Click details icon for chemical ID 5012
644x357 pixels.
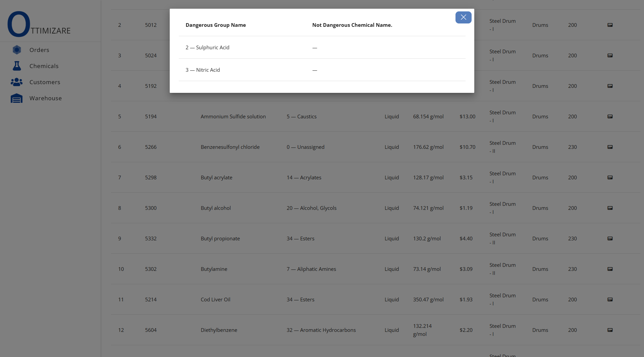click(610, 25)
